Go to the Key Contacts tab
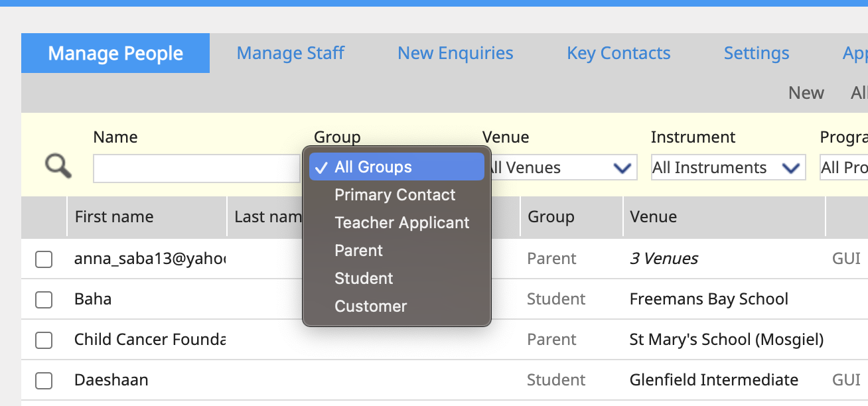 (618, 53)
